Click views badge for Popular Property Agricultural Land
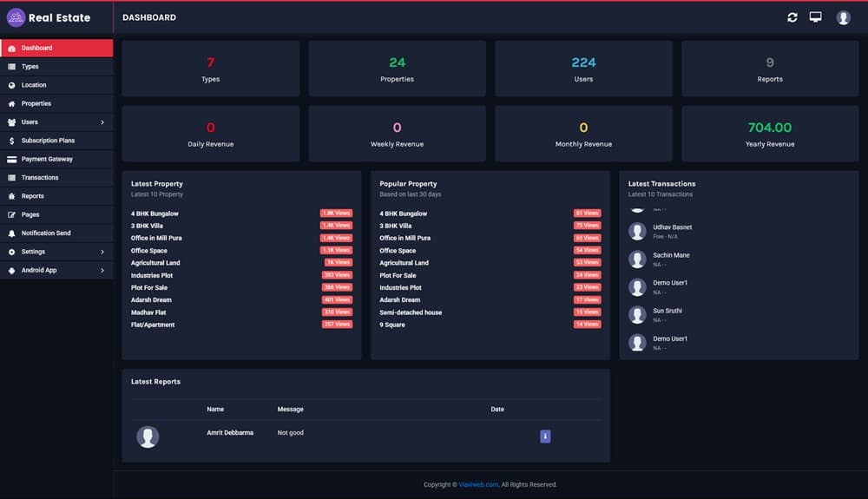Viewport: 868px width, 499px height. click(x=588, y=262)
